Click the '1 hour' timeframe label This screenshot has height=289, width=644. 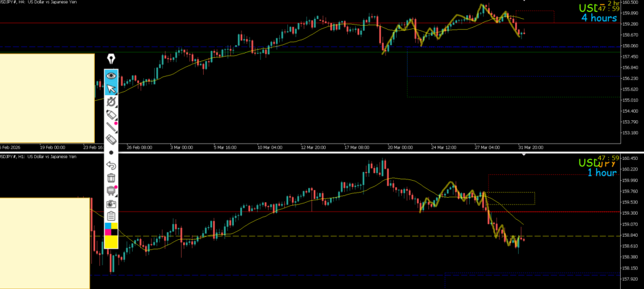tap(602, 173)
